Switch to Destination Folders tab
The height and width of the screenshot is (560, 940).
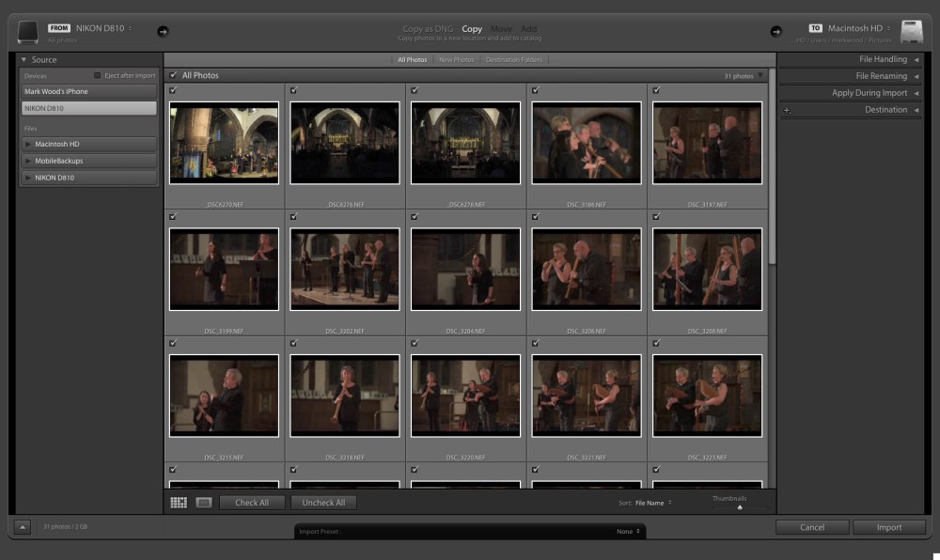(514, 60)
